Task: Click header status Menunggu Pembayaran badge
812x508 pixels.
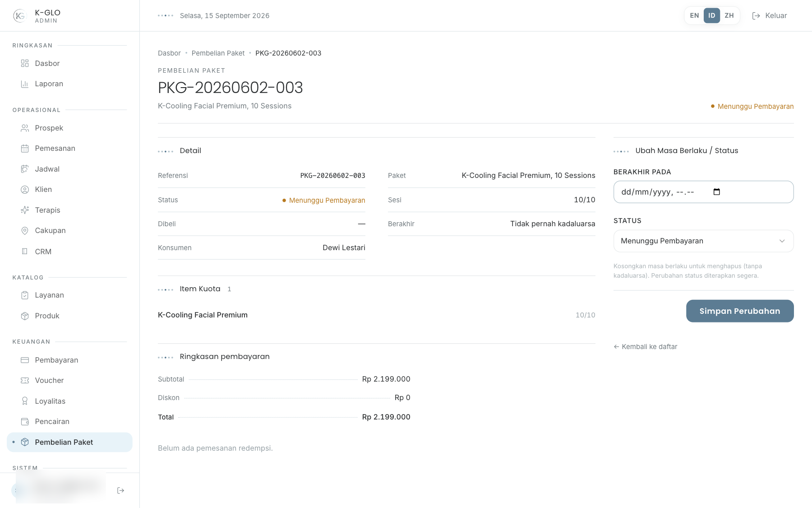Action: pyautogui.click(x=752, y=107)
